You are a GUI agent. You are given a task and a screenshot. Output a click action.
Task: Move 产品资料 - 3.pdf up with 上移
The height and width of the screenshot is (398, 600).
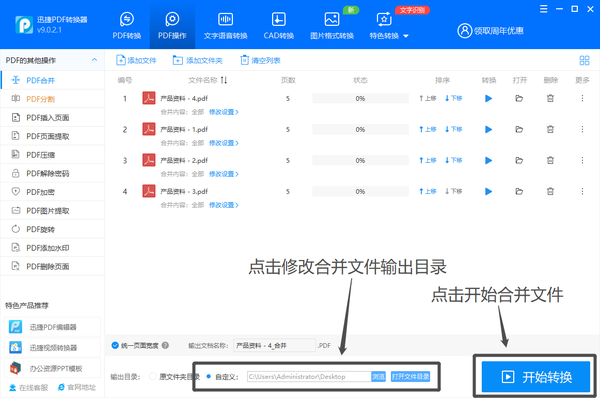[427, 191]
